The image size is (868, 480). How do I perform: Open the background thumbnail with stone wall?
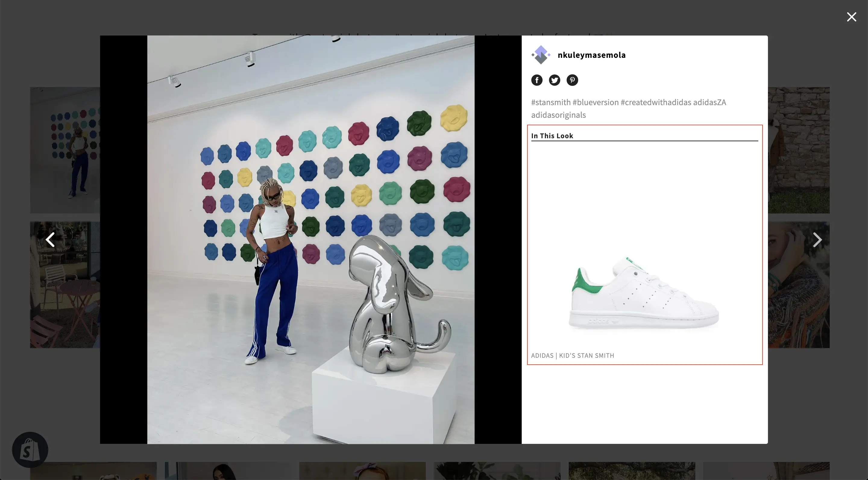click(x=799, y=150)
